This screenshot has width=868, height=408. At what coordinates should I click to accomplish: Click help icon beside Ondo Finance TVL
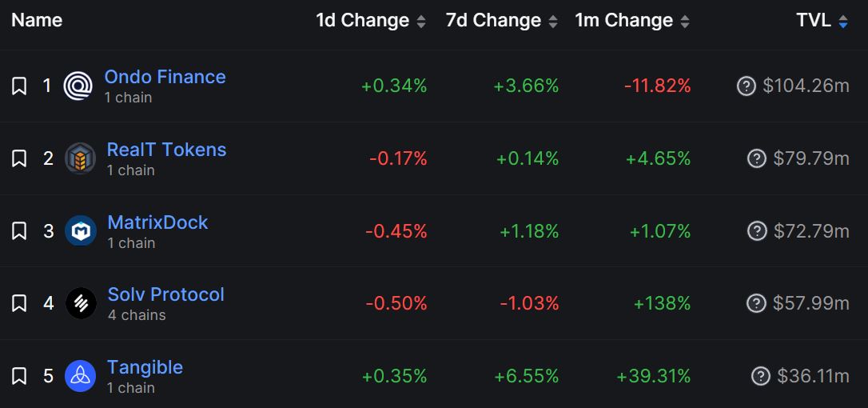click(746, 86)
